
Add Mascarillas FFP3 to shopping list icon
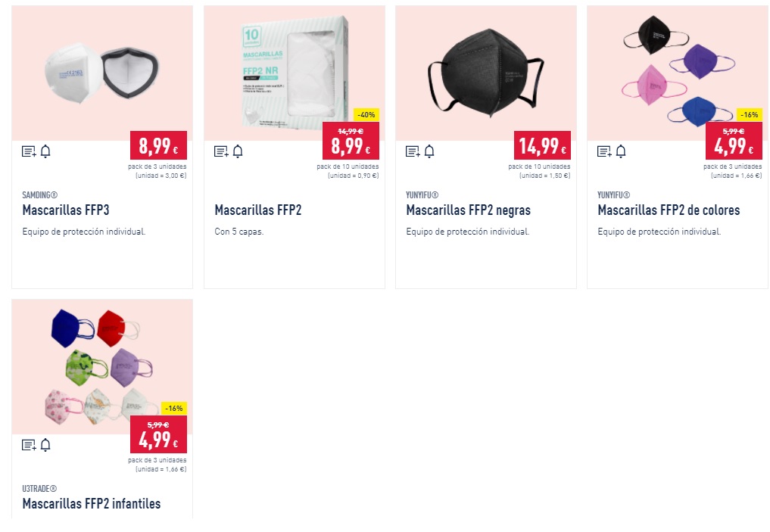pyautogui.click(x=29, y=151)
